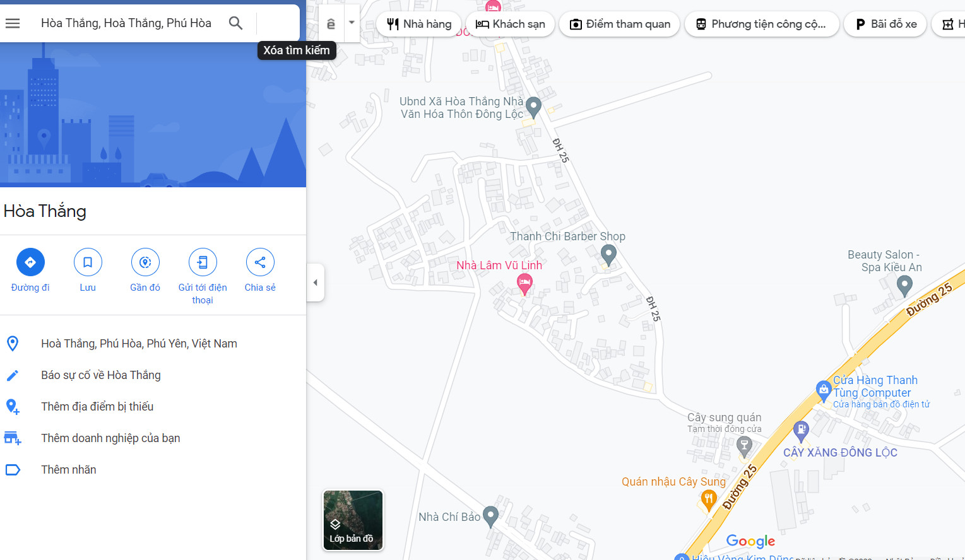Collapse the side panel arrow

coord(316,283)
